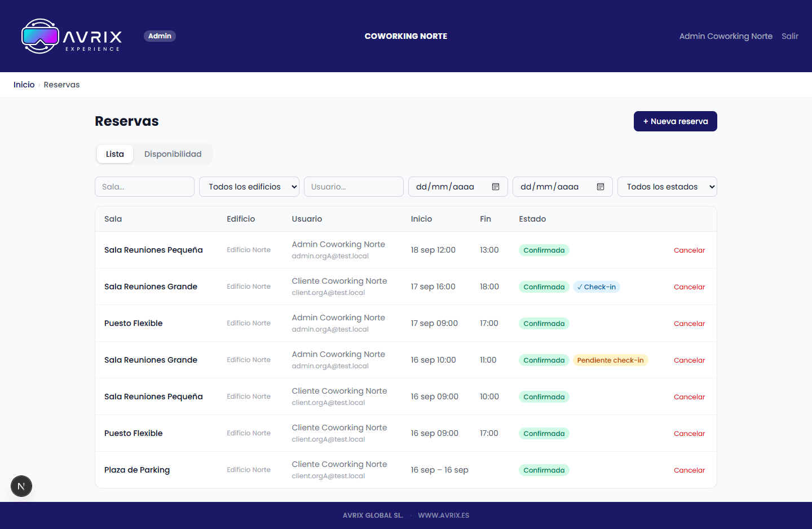This screenshot has height=529, width=812.
Task: Click the AVRIX Experience logo
Action: pyautogui.click(x=72, y=36)
